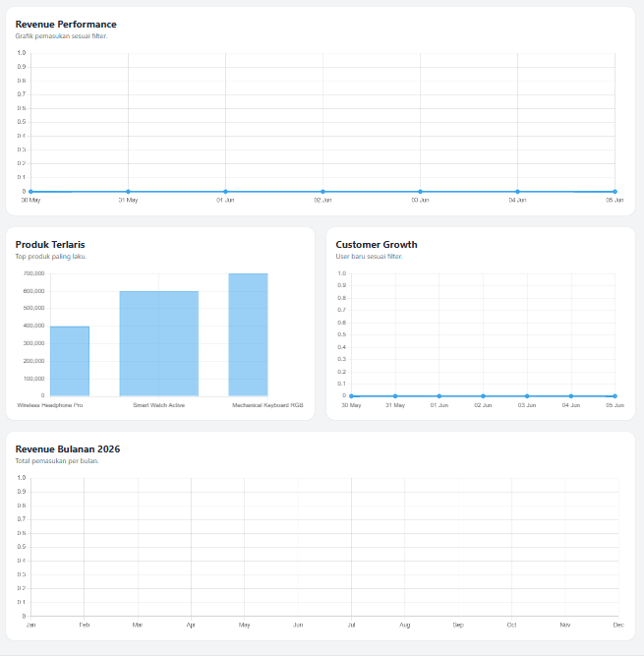Click the 'Revenue Bulanan 2026' heading
644x656 pixels.
tap(68, 449)
